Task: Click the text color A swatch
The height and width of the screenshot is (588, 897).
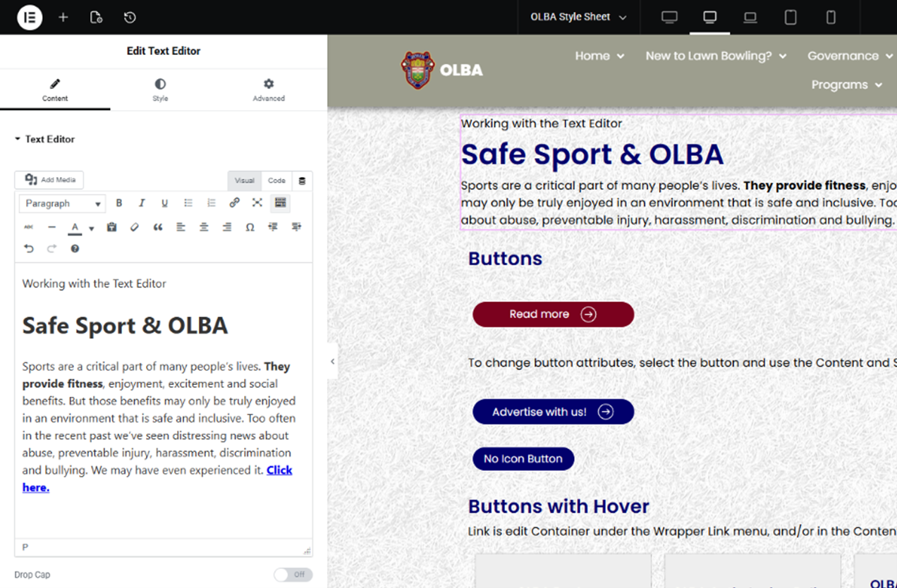Action: click(x=75, y=227)
